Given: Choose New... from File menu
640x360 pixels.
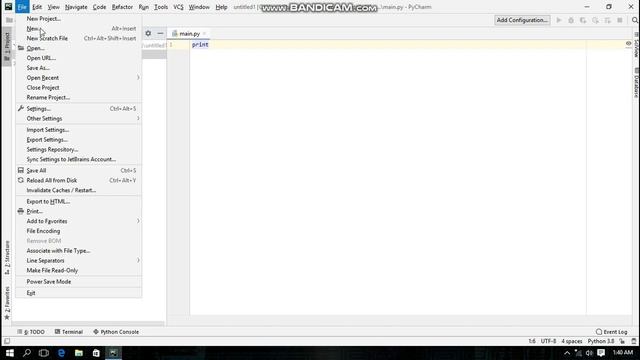Looking at the screenshot, I should click(x=79, y=29).
